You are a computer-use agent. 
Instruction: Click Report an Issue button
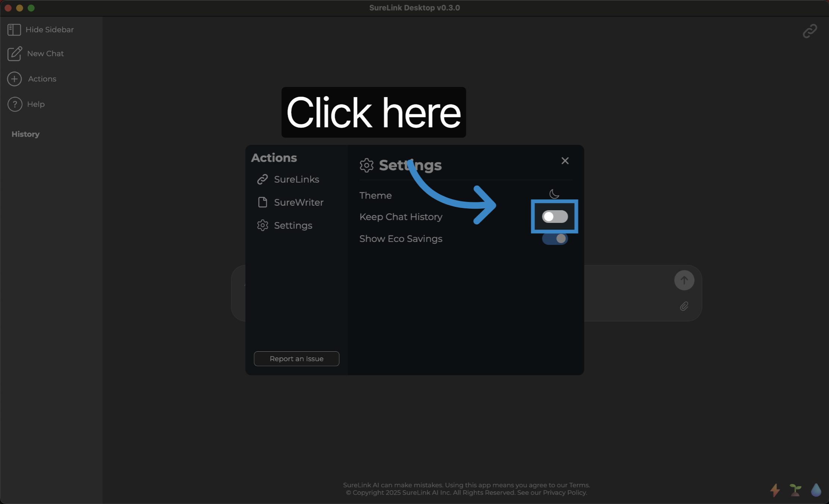[x=296, y=359]
